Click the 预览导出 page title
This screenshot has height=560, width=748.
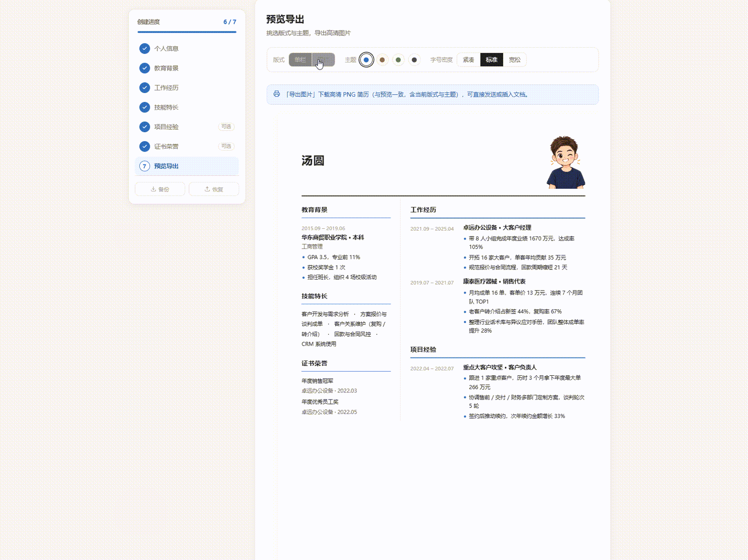point(285,19)
